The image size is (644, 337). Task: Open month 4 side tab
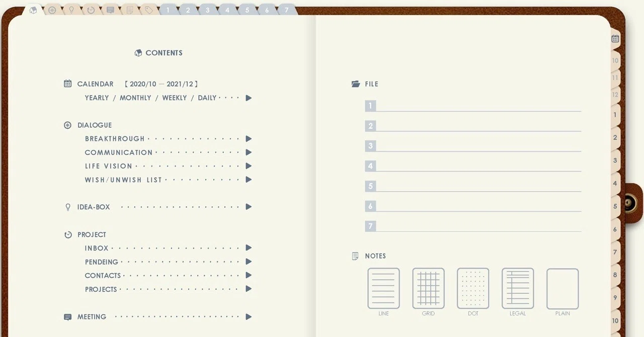[615, 184]
